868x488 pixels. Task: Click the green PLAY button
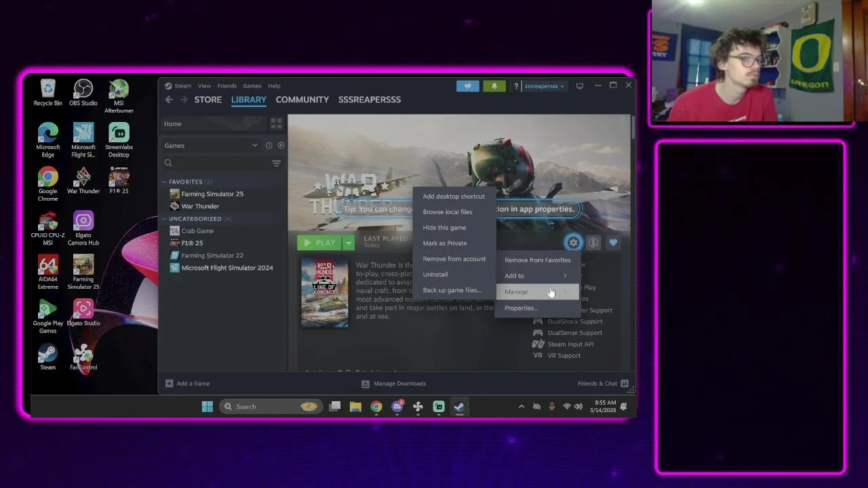coord(320,243)
